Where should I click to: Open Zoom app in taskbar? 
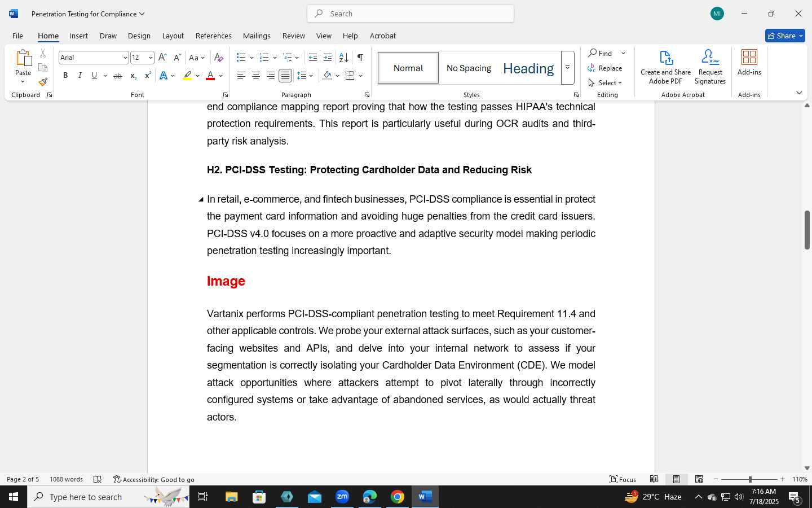click(342, 497)
